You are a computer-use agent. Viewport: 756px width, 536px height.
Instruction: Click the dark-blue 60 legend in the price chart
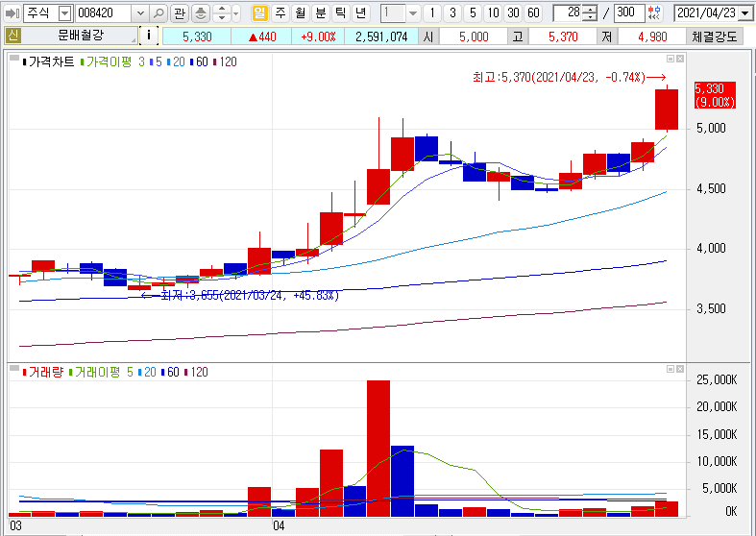199,61
